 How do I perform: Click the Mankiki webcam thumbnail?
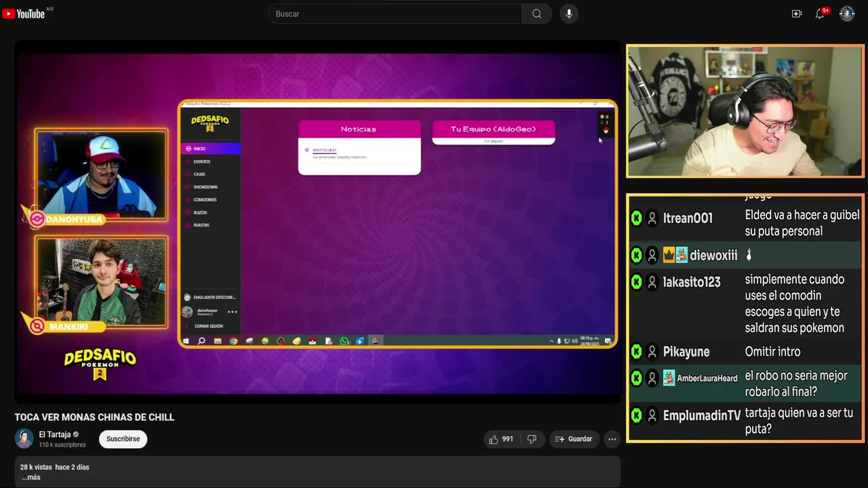pos(101,281)
